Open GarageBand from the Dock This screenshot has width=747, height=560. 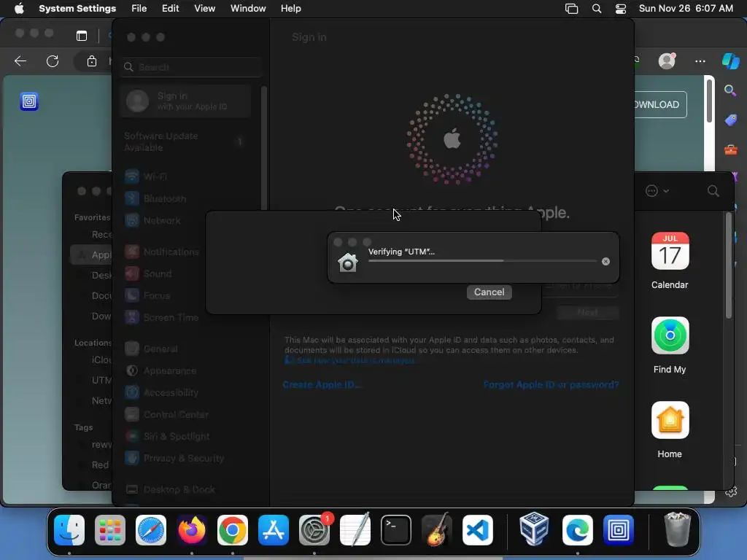437,530
